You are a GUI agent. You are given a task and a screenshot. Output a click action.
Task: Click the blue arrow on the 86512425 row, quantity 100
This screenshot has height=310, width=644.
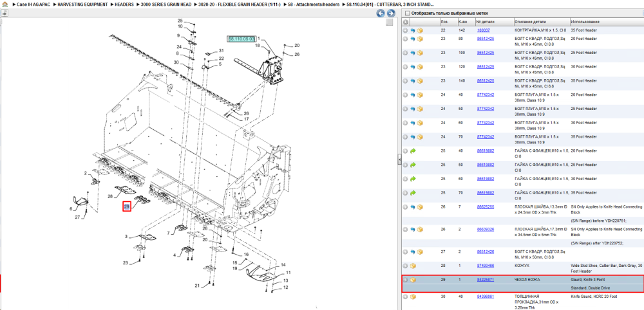413,53
